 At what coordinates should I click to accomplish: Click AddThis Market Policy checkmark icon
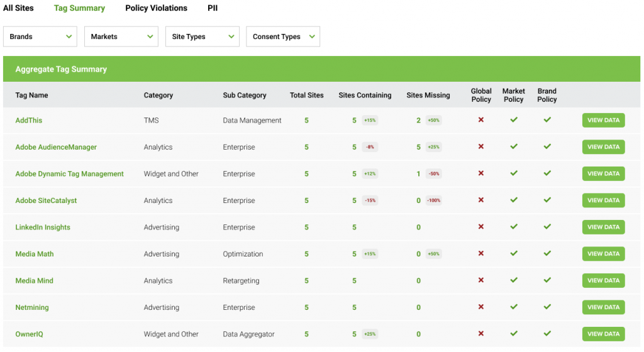pyautogui.click(x=514, y=120)
